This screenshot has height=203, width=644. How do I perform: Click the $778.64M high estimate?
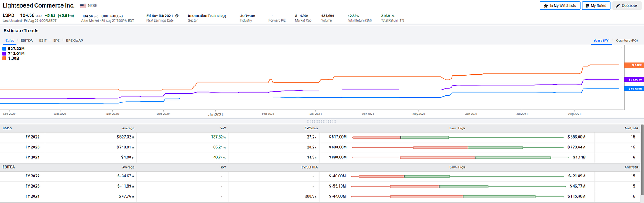(x=576, y=147)
